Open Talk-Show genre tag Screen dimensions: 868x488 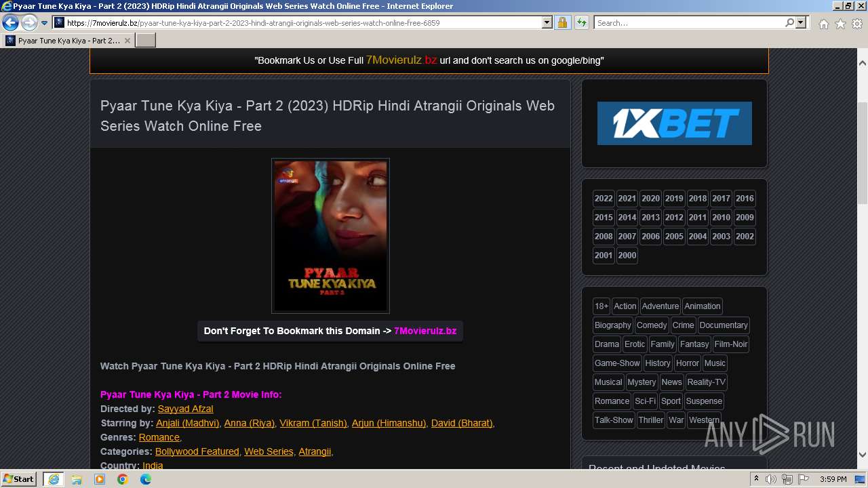pos(614,420)
